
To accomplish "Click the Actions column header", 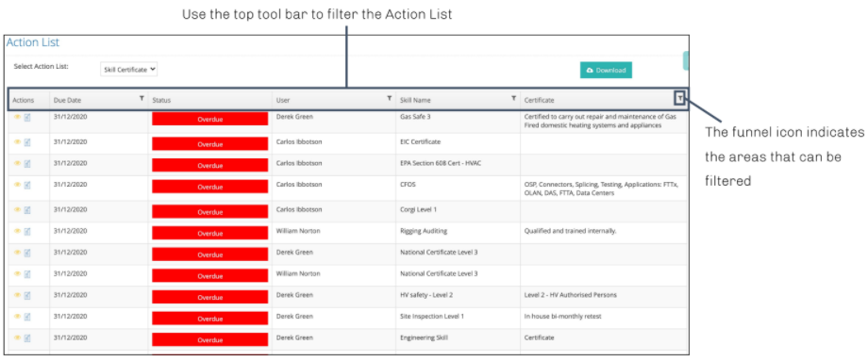I will click(x=24, y=101).
